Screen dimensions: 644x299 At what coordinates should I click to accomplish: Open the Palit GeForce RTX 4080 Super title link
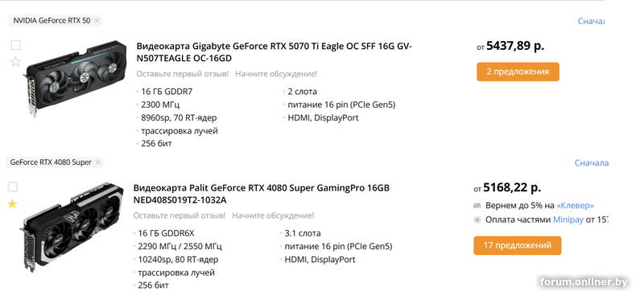click(261, 194)
